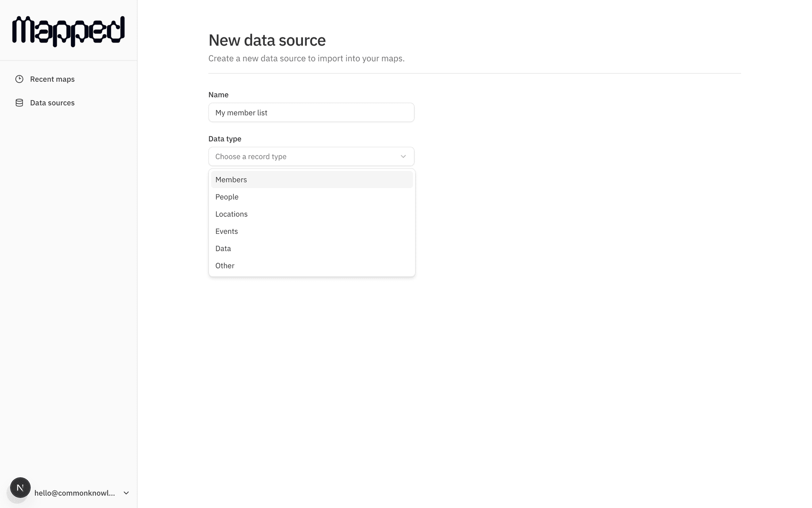This screenshot has height=508, width=812.
Task: Click the Name field label
Action: 218,95
